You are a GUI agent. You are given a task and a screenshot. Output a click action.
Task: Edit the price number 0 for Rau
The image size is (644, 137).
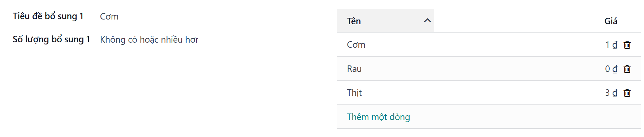(x=608, y=69)
